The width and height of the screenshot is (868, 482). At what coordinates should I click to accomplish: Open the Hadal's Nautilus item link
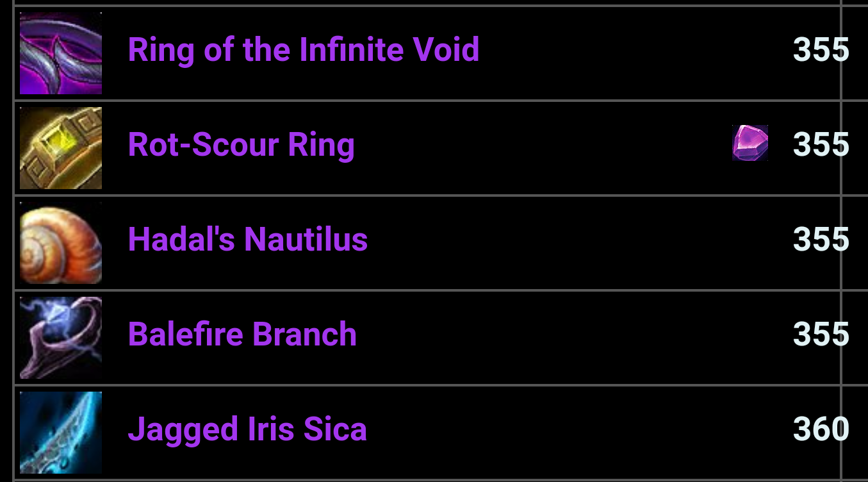pyautogui.click(x=247, y=239)
